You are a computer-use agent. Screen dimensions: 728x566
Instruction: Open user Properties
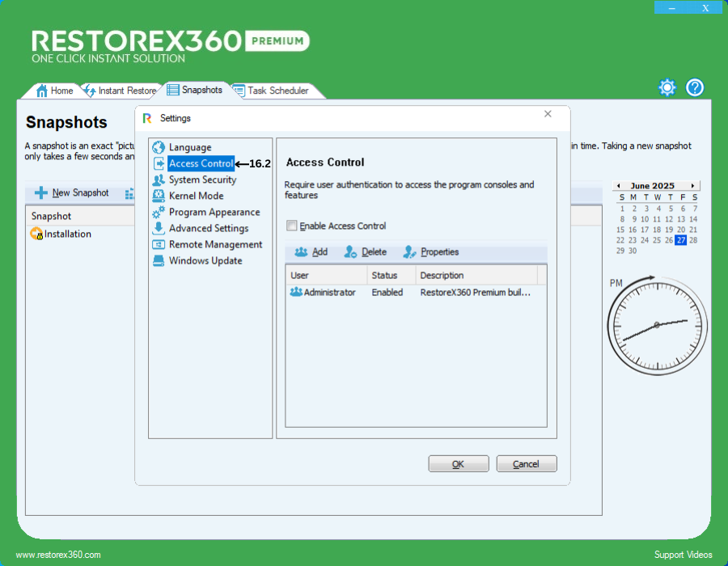[431, 251]
